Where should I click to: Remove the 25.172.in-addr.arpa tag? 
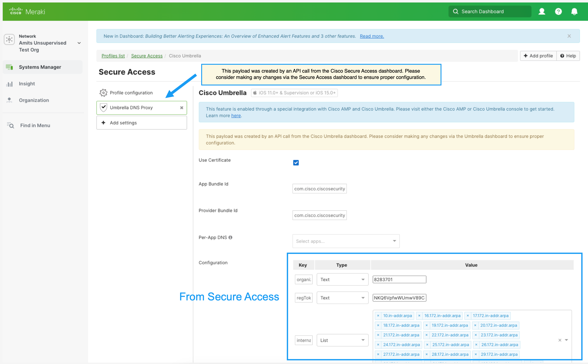[427, 345]
